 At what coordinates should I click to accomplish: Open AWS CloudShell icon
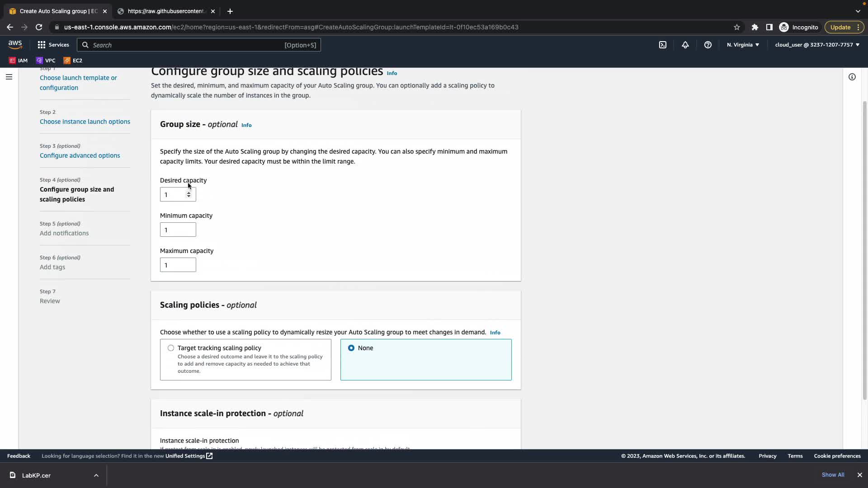pyautogui.click(x=663, y=45)
